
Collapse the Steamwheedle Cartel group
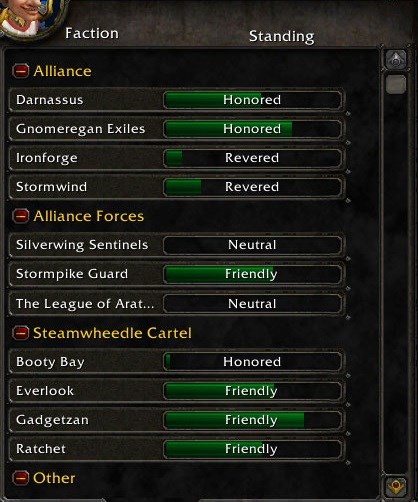(x=20, y=333)
